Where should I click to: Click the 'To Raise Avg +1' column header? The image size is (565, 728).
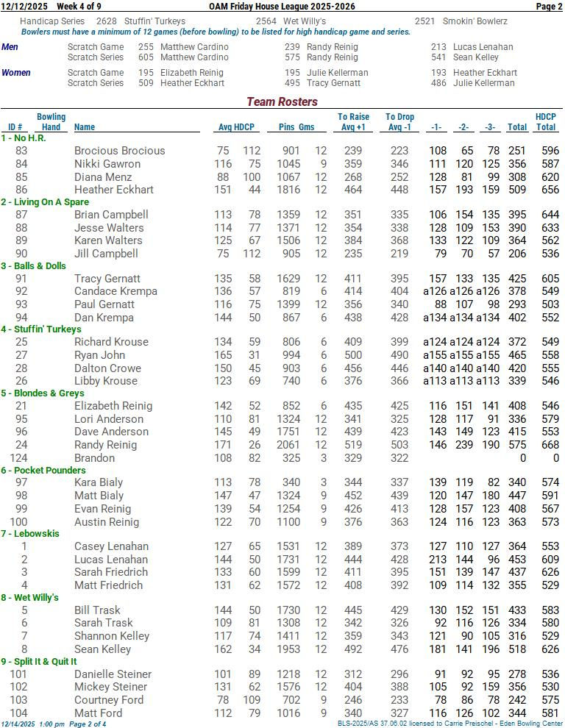click(x=353, y=121)
